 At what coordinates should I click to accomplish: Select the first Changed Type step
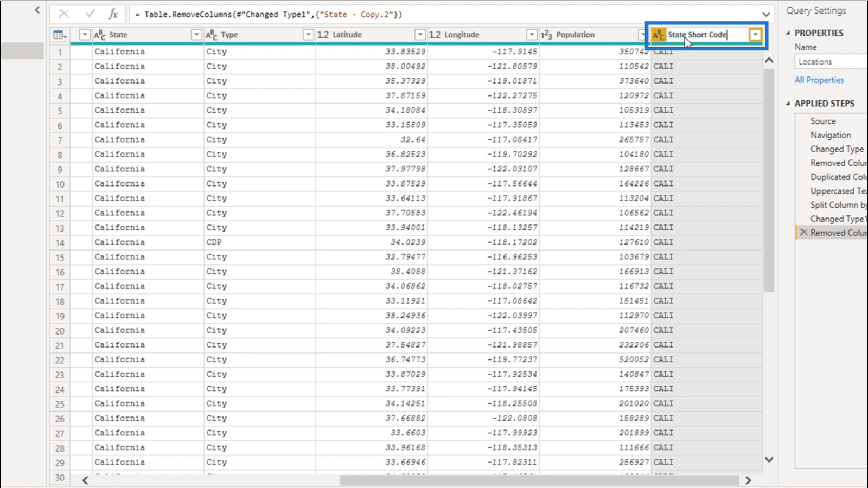(837, 149)
